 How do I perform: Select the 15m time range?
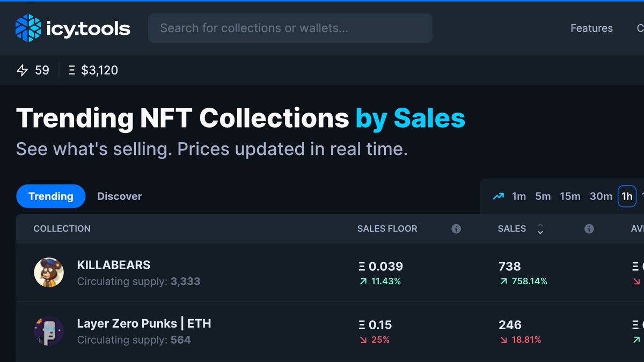(570, 196)
